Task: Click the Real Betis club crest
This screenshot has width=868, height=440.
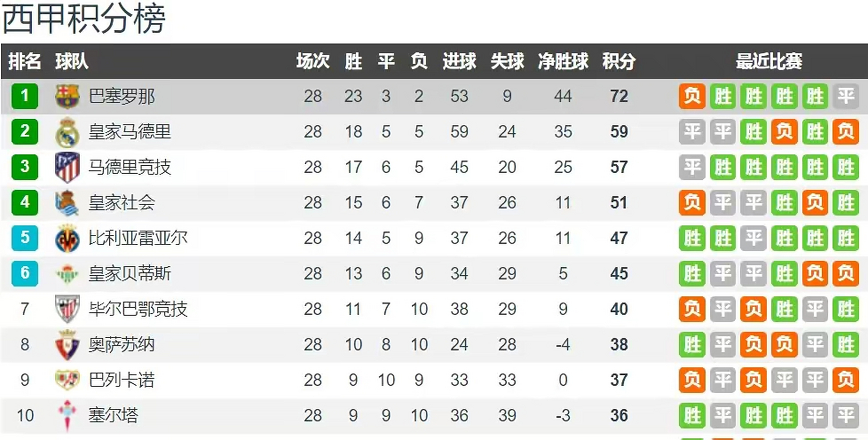Action: tap(67, 274)
